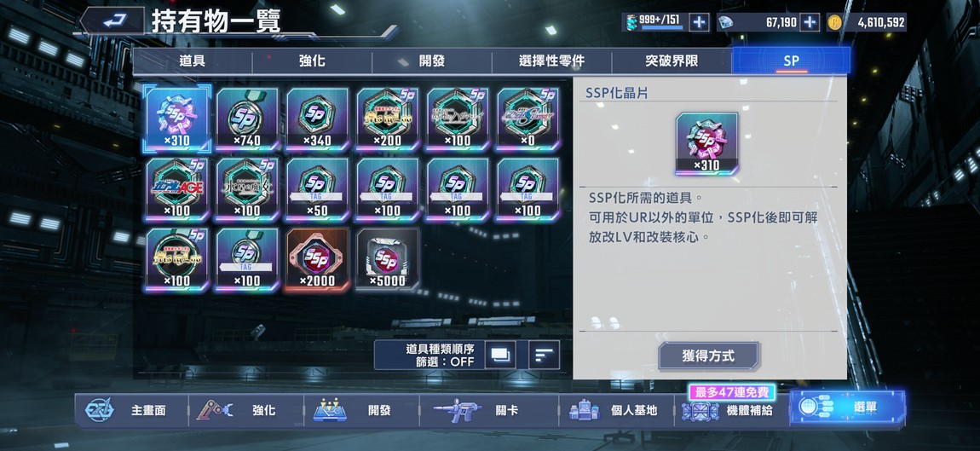
Task: Select the SP medal item with ×740
Action: tap(247, 119)
